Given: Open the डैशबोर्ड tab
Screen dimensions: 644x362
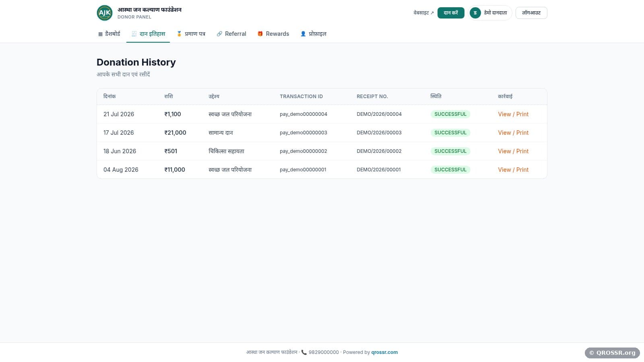Looking at the screenshot, I should click(x=109, y=34).
